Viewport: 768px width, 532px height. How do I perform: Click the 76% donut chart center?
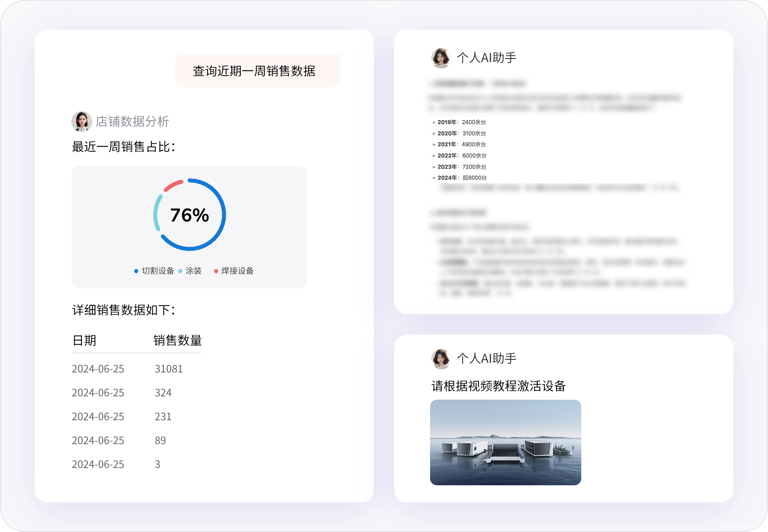pos(190,215)
